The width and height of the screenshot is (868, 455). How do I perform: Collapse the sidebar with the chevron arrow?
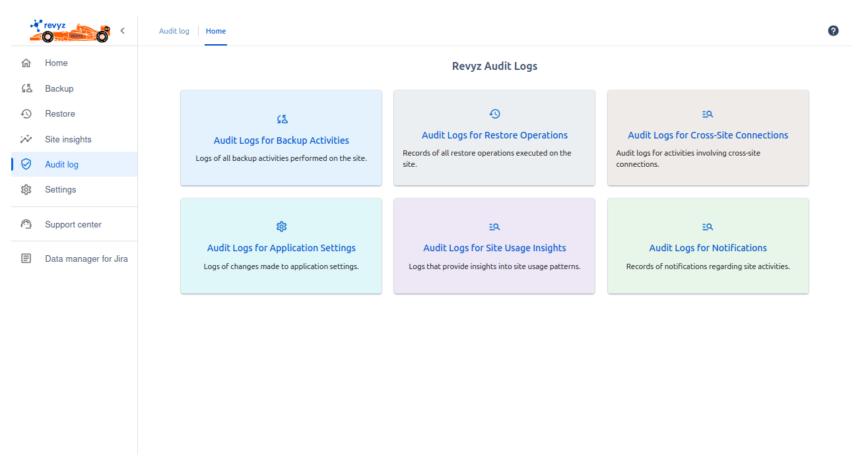pyautogui.click(x=122, y=31)
